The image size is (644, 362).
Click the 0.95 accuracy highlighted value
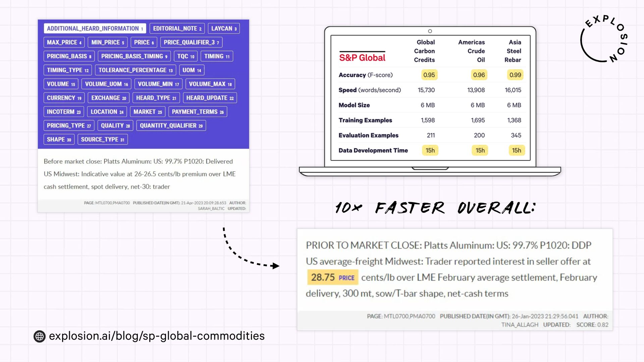pos(429,75)
